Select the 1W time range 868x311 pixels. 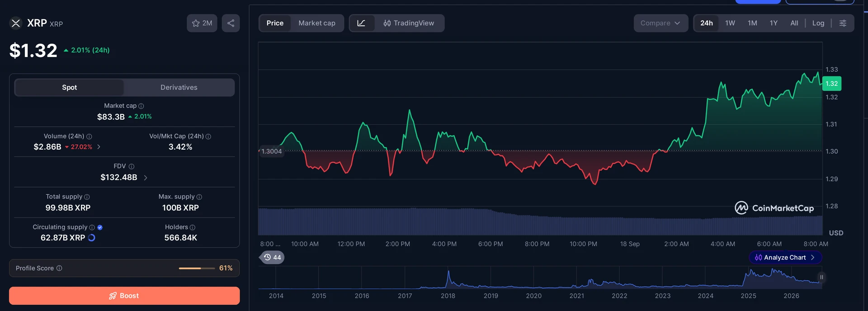tap(730, 23)
